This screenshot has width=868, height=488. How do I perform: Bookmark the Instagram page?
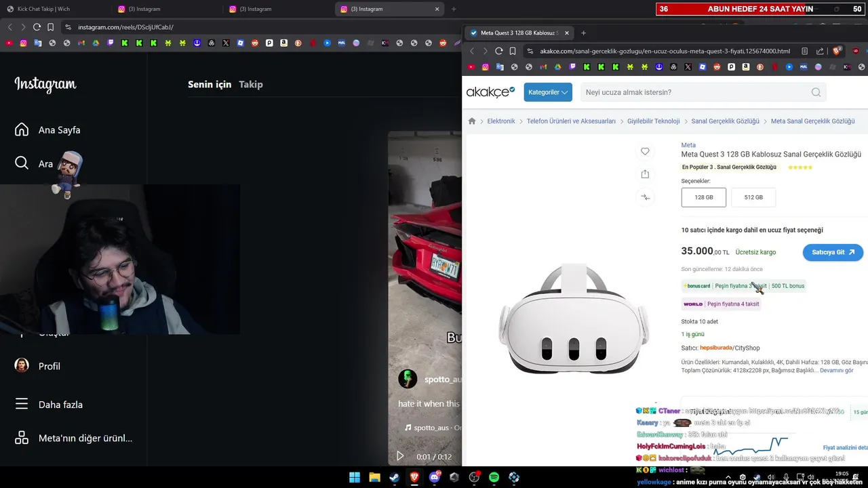(x=50, y=27)
